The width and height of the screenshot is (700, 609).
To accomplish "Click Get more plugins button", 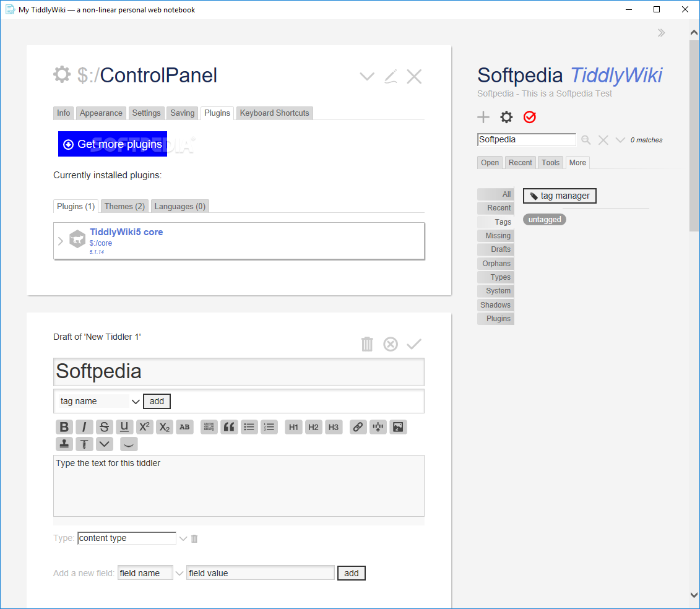I will (113, 144).
